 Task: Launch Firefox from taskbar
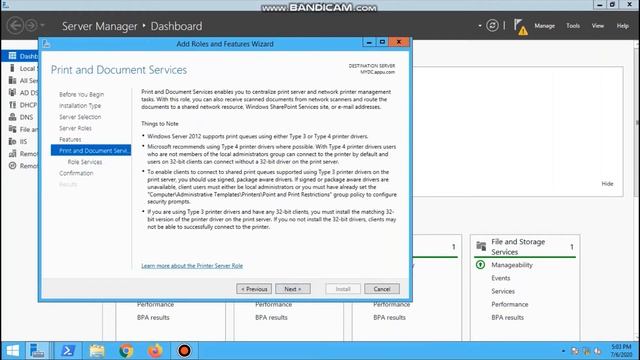(155, 351)
